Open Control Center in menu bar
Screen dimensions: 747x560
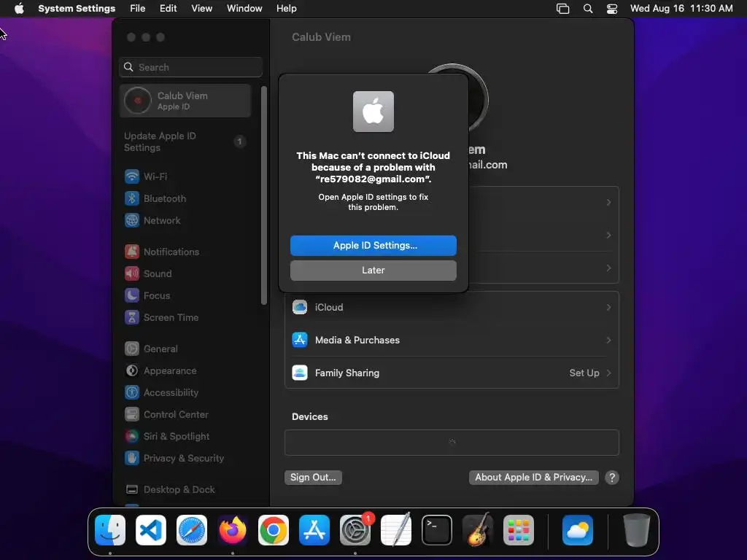coord(612,9)
